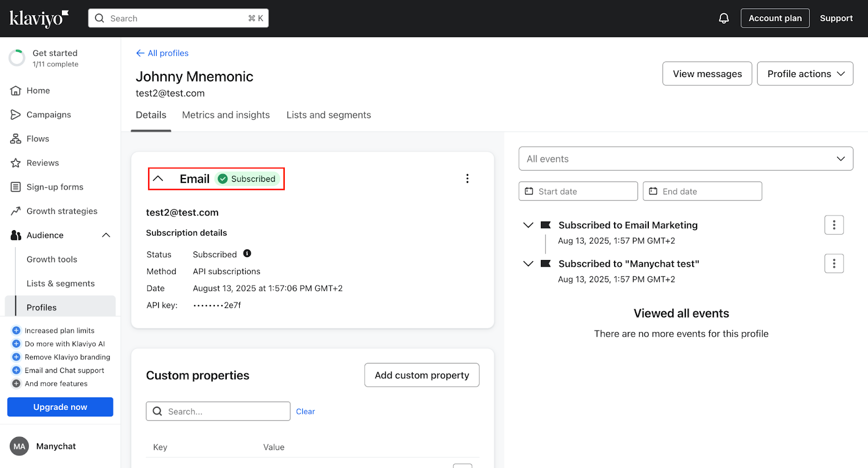Screen dimensions: 868x468
Task: Go back to All profiles
Action: (162, 53)
